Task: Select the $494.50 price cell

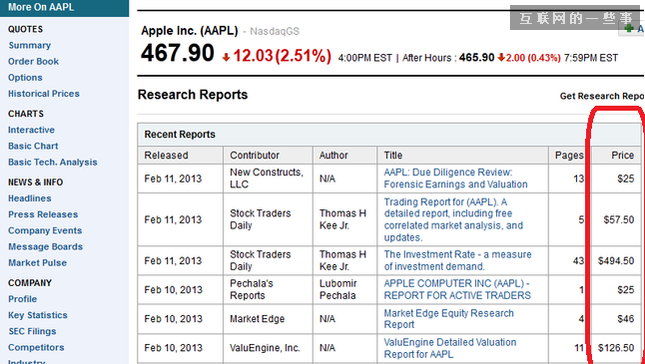Action: [616, 260]
